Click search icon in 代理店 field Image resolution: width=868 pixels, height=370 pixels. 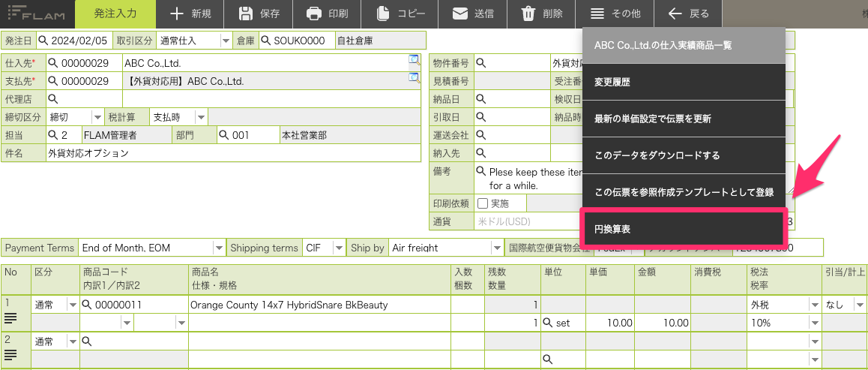pyautogui.click(x=53, y=99)
